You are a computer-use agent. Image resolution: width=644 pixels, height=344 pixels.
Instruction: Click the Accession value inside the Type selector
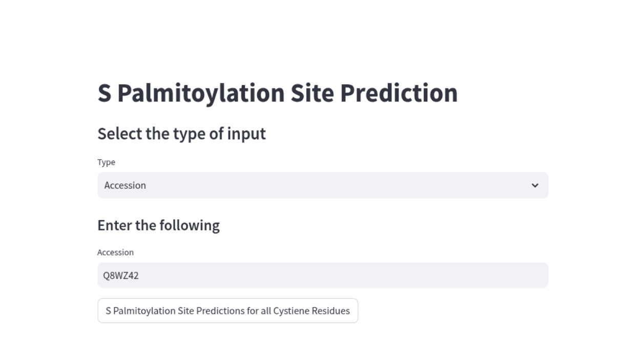125,185
